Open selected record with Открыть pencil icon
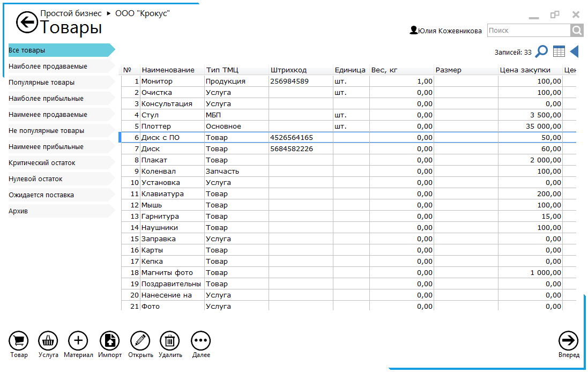Image resolution: width=588 pixels, height=372 pixels. pyautogui.click(x=140, y=340)
